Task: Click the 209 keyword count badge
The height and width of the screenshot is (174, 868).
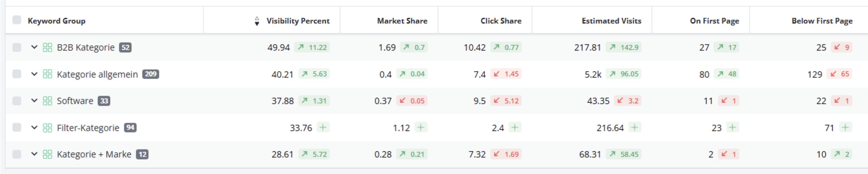Action: [150, 74]
